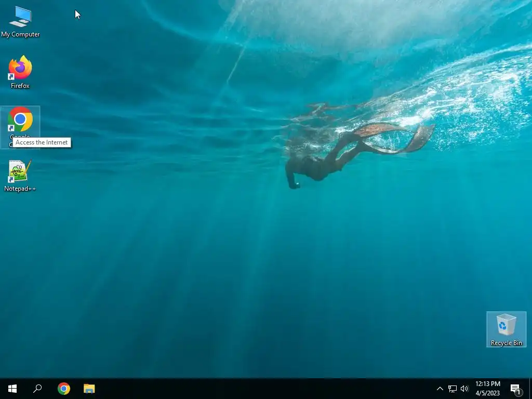This screenshot has height=399, width=532.
Task: Select the Recycle Bin icon
Action: [x=506, y=329]
